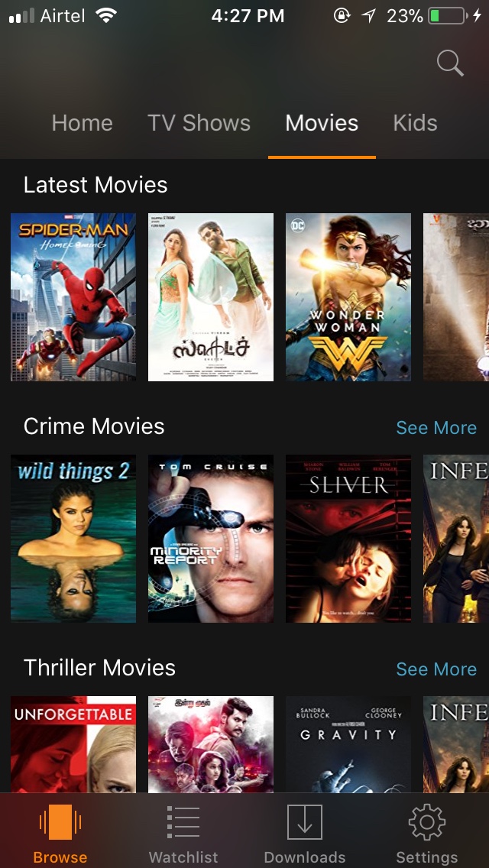
Task: Tap the battery status indicator
Action: point(447,16)
